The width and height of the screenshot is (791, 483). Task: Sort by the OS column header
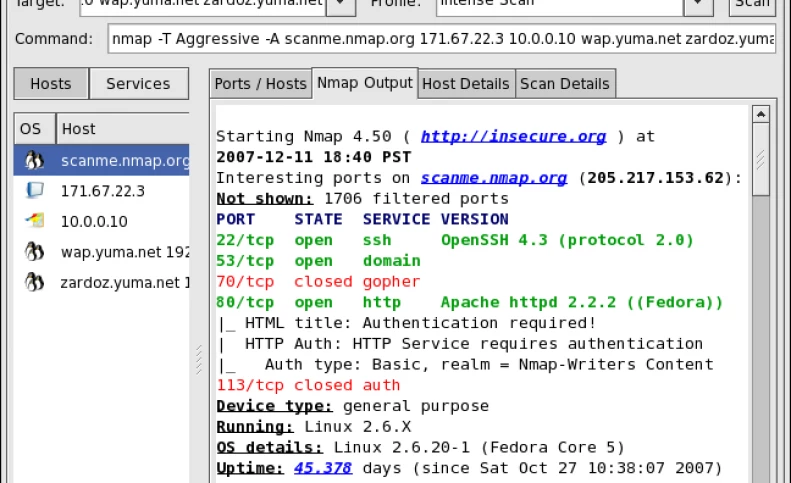[x=34, y=129]
